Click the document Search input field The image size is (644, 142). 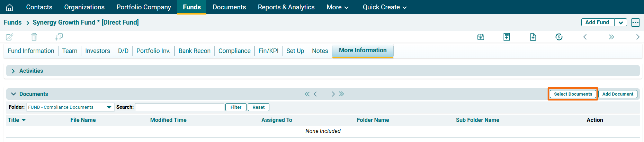(179, 107)
